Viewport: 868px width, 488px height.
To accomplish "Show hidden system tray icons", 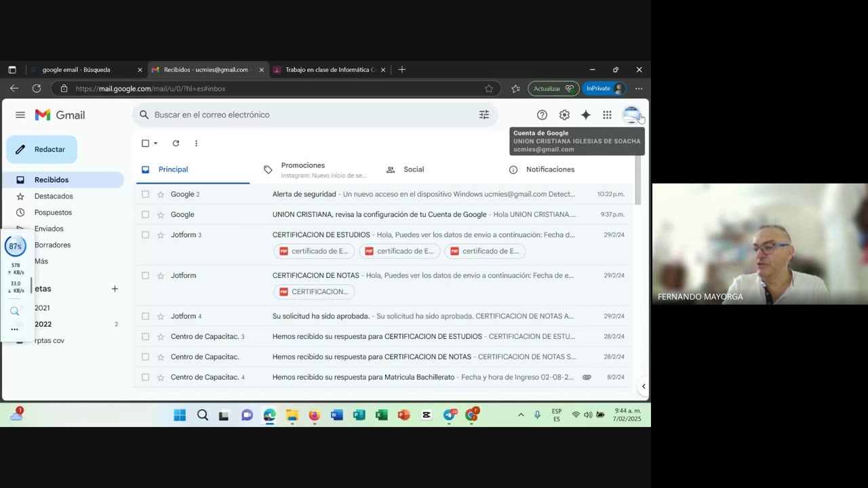I will (521, 415).
